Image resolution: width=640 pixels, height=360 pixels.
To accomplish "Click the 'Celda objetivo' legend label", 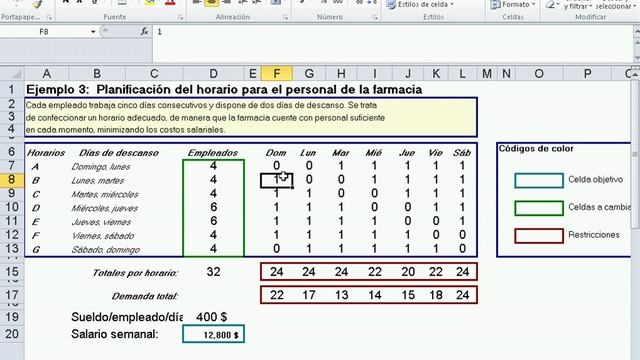I will tap(596, 180).
